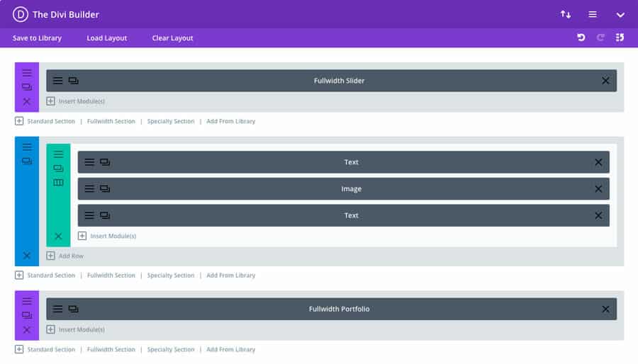Insert Module(s) below Fullwidth Slider
The height and width of the screenshot is (364, 638).
(76, 101)
